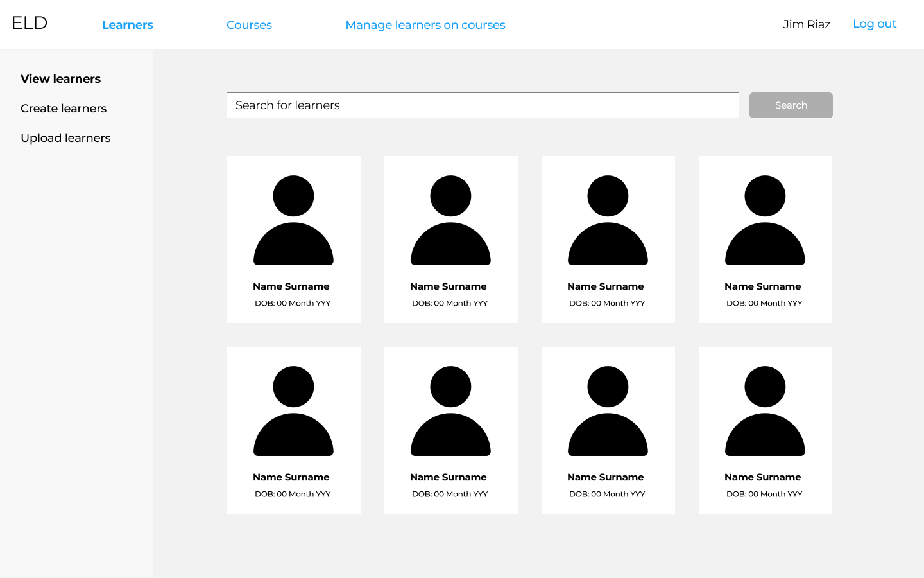Open the second avatar icon in the bottom row
Screen dimensions: 924x578
tap(450, 411)
